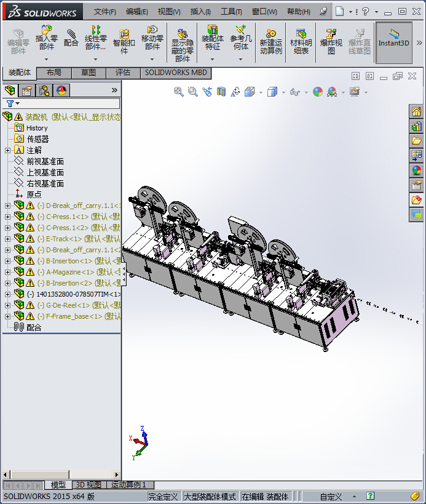This screenshot has width=426, height=504.
Task: Open the DisplayManager tab icon
Action: (61, 90)
